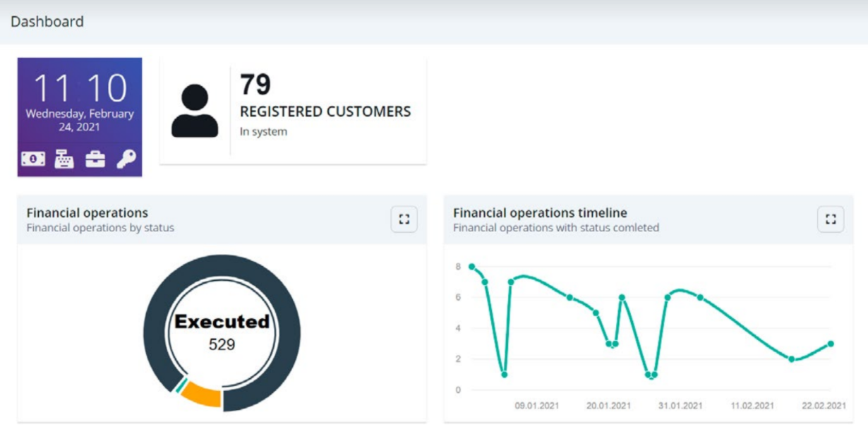
Task: Click the 09.01.2021 x-axis date label
Action: (536, 406)
